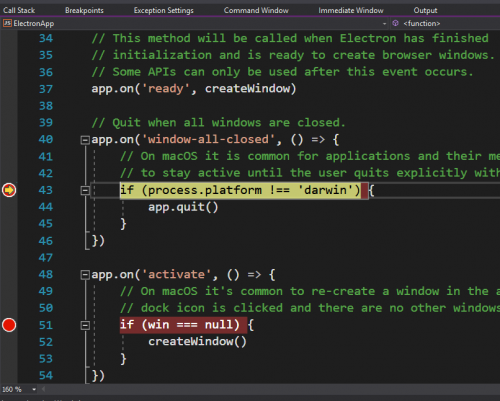Click the 'darwin' string on line 43
Viewport: 500px width, 401px height.
pos(326,190)
